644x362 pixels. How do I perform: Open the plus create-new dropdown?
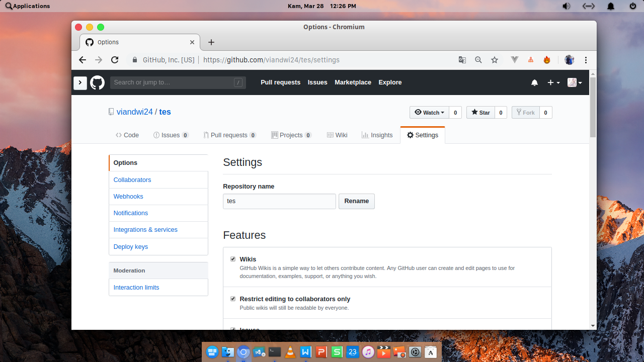pos(553,82)
